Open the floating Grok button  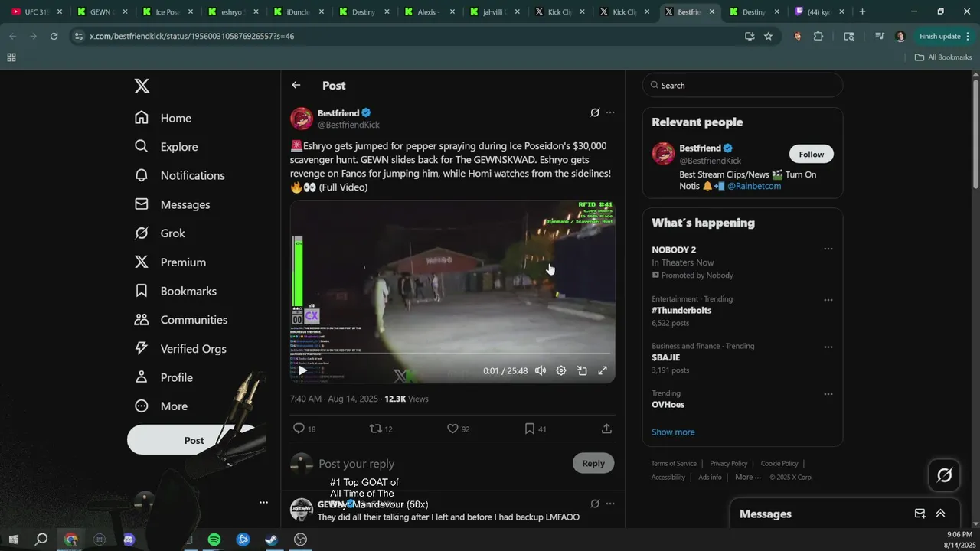click(x=945, y=475)
